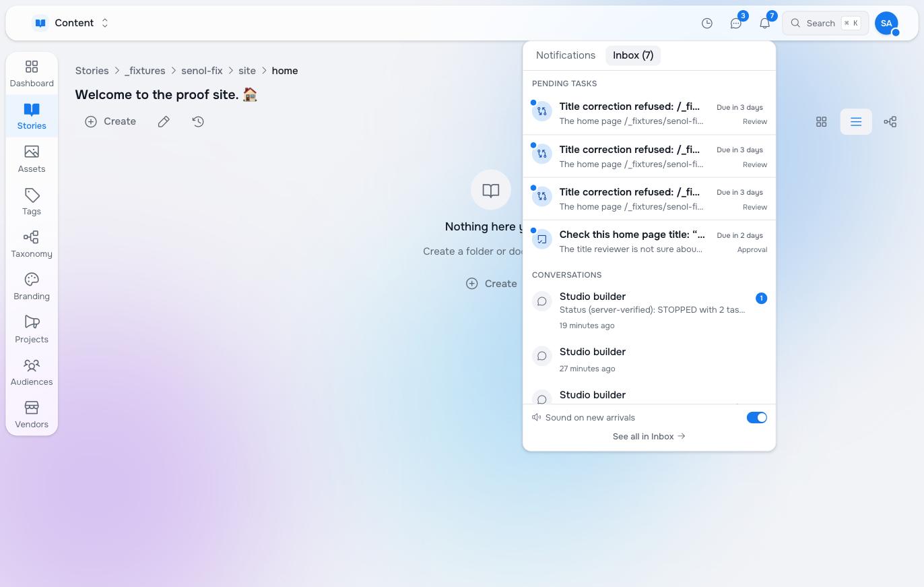Click the pencil edit icon
This screenshot has width=924, height=587.
pos(164,121)
